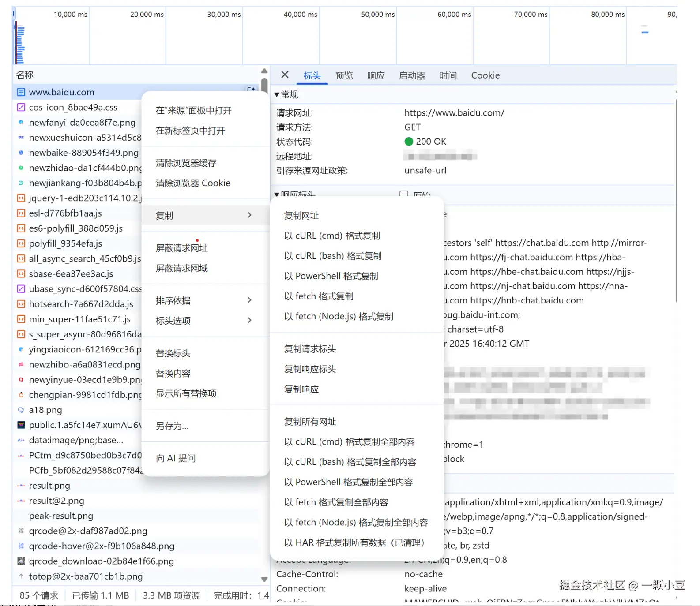
Task: Select the 标头 headers tab
Action: [312, 75]
